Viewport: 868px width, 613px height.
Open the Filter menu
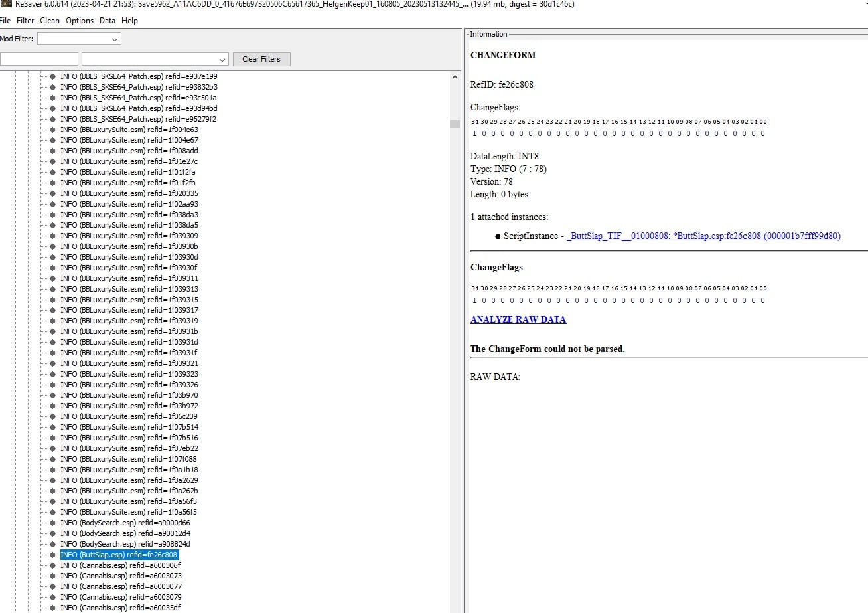[x=25, y=21]
